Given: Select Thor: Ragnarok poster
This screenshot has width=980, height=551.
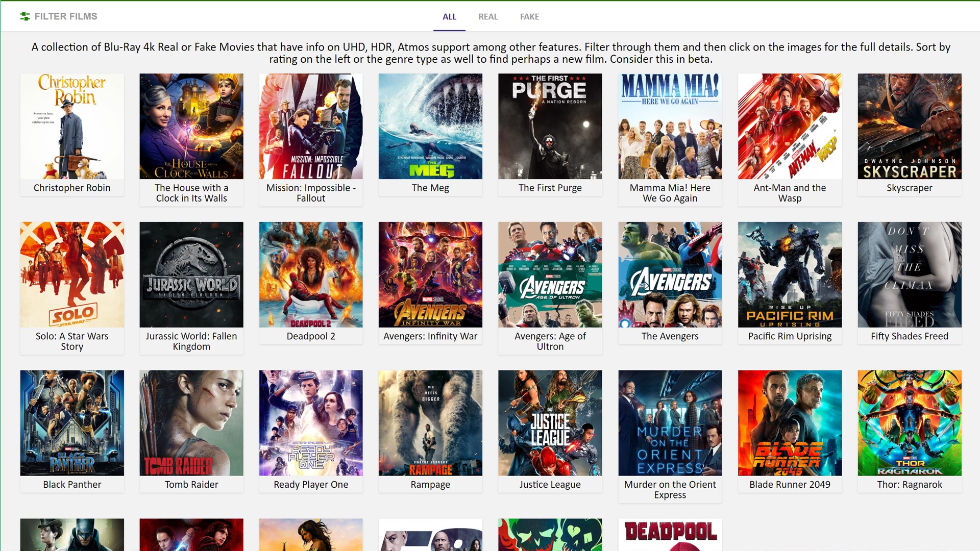Looking at the screenshot, I should click(909, 423).
